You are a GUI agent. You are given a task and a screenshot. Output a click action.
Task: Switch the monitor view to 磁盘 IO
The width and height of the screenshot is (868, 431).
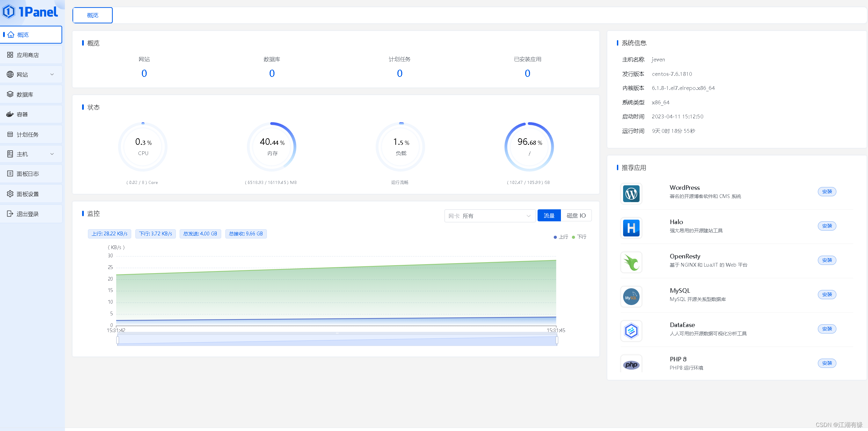pyautogui.click(x=576, y=215)
